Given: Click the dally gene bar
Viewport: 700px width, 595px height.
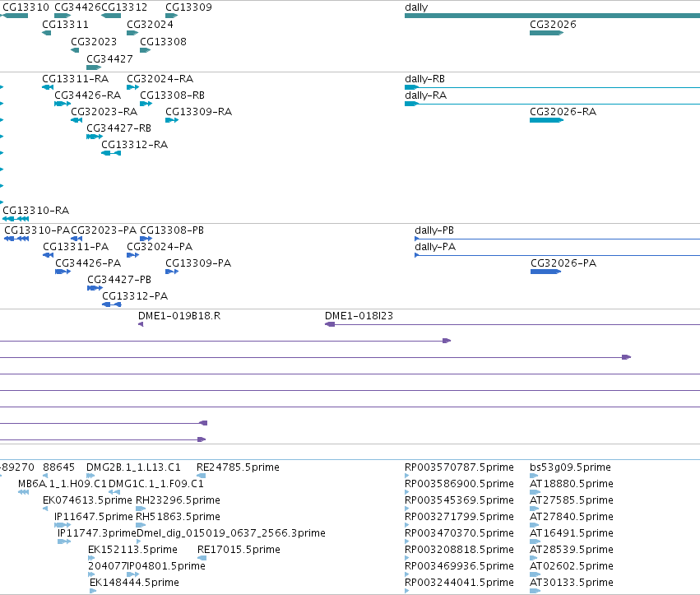Looking at the screenshot, I should pos(552,16).
